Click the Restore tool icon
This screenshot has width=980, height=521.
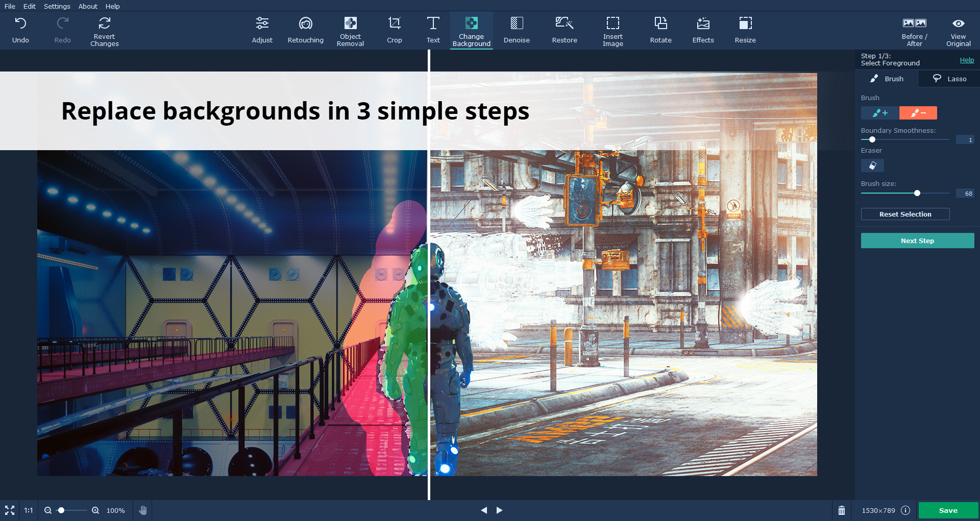pos(564,24)
